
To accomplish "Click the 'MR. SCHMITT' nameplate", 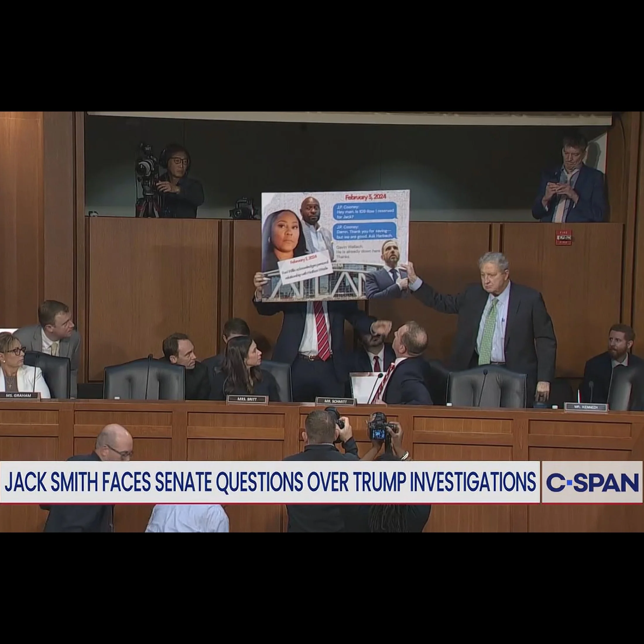I will coord(336,401).
